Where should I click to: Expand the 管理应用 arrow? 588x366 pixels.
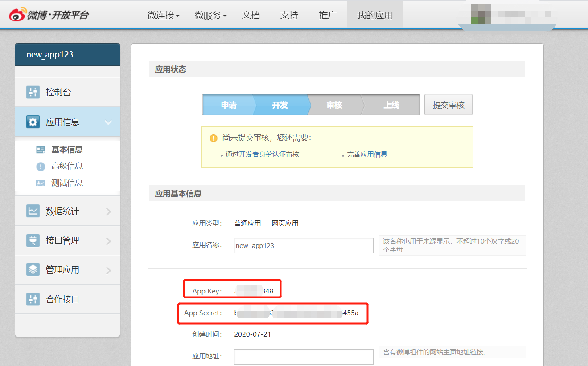pyautogui.click(x=109, y=270)
